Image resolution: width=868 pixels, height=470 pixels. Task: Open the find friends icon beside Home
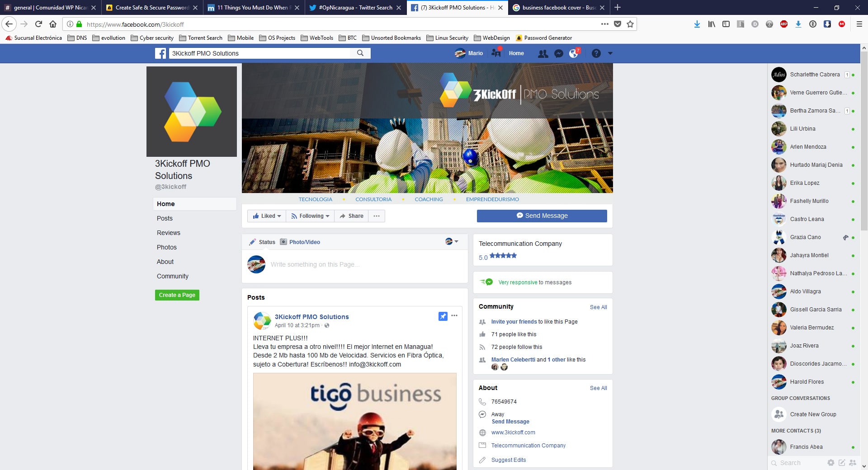click(496, 53)
